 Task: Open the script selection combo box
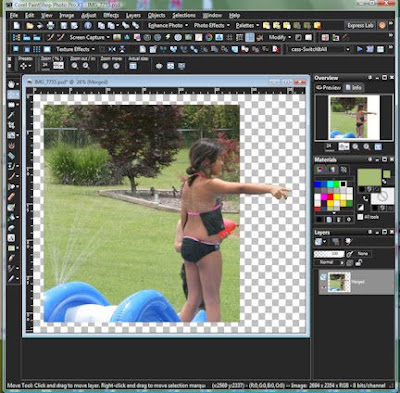pos(320,49)
